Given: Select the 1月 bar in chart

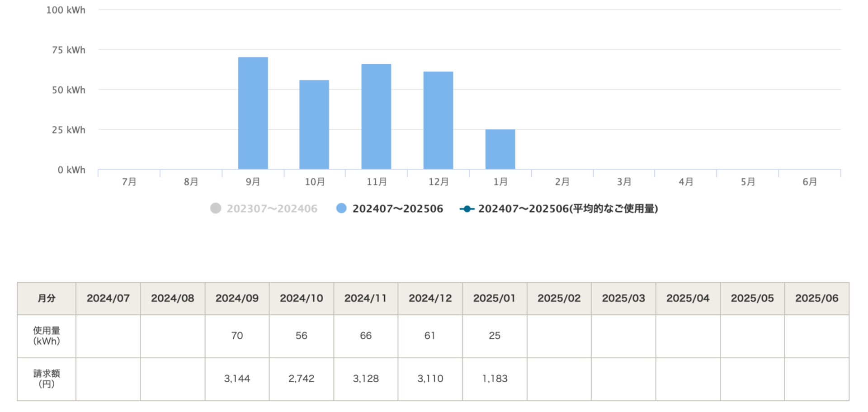Looking at the screenshot, I should [x=500, y=149].
